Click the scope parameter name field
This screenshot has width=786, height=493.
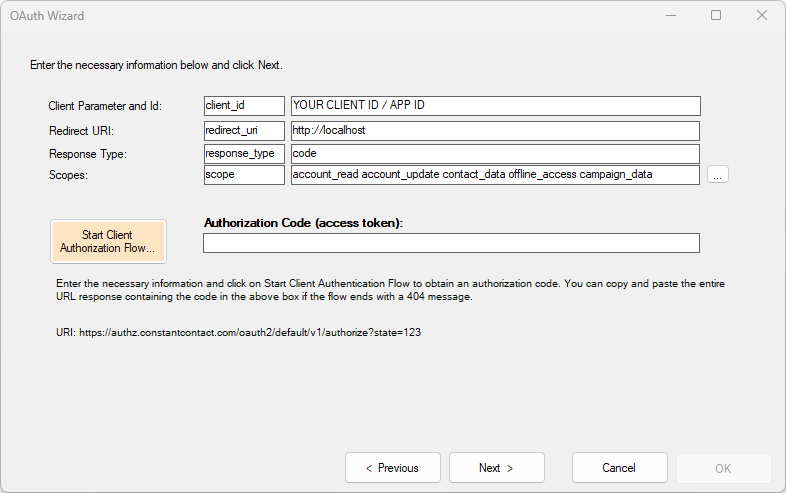pyautogui.click(x=244, y=175)
